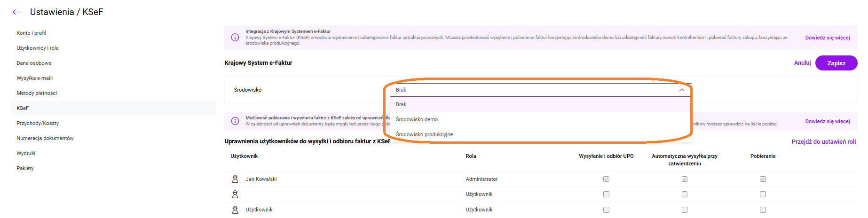This screenshot has height=218, width=868.
Task: Click the user icon beside the Użytkownik name
Action: pos(235,210)
